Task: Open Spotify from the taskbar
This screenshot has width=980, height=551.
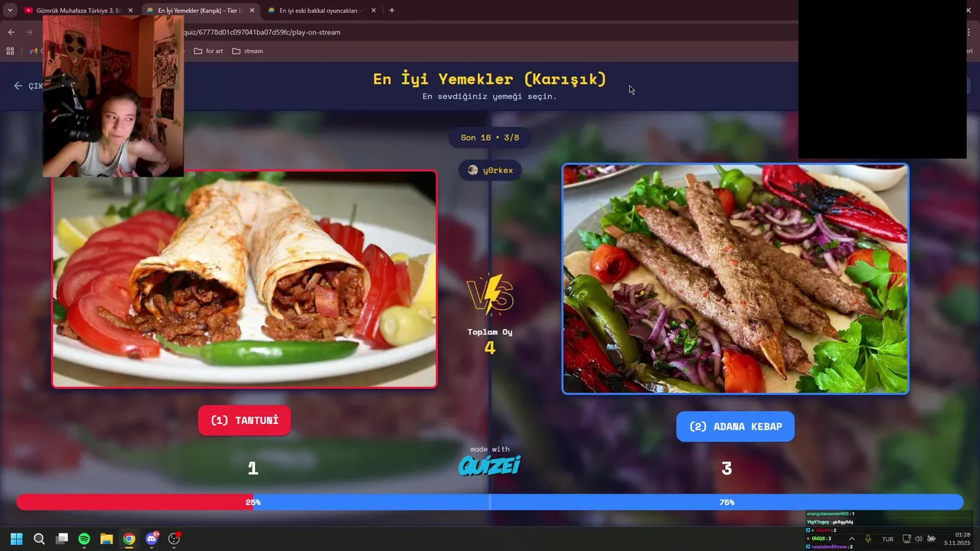Action: coord(84,539)
